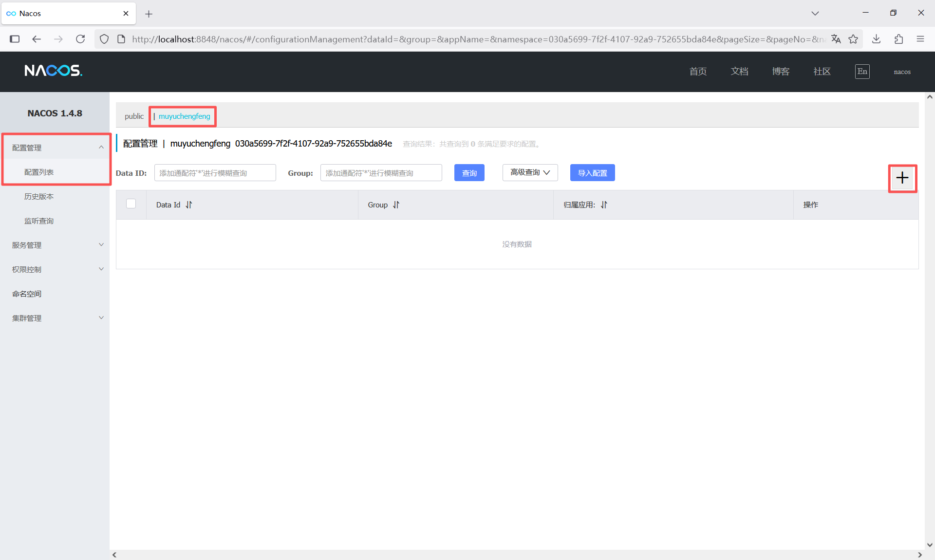Tick the select-all checkbox in table header
The image size is (935, 560).
(131, 204)
